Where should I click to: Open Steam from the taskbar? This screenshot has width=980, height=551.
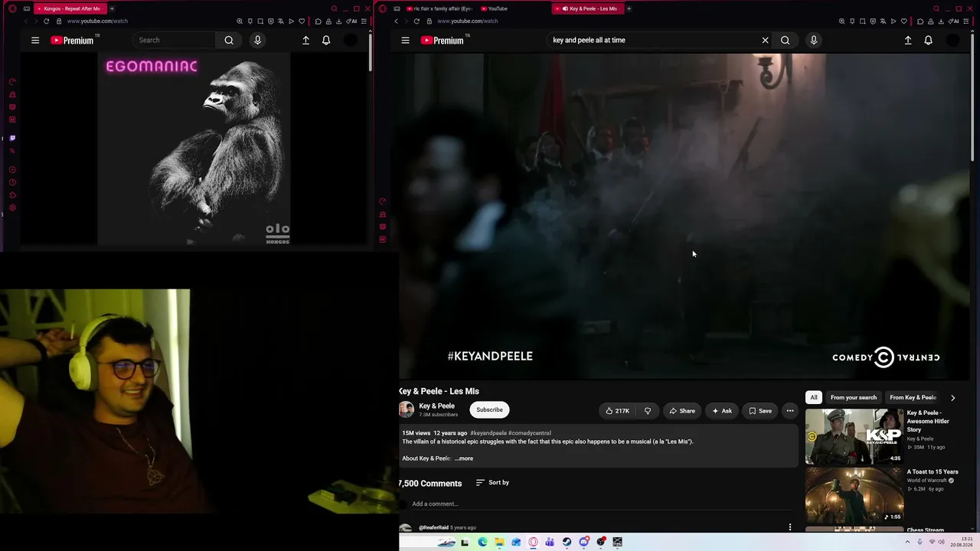(567, 543)
